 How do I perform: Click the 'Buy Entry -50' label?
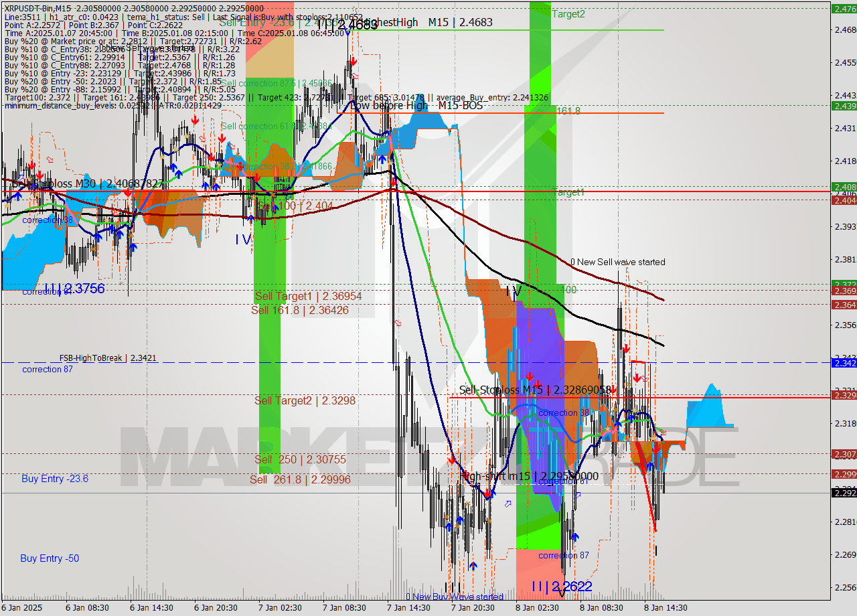50,558
